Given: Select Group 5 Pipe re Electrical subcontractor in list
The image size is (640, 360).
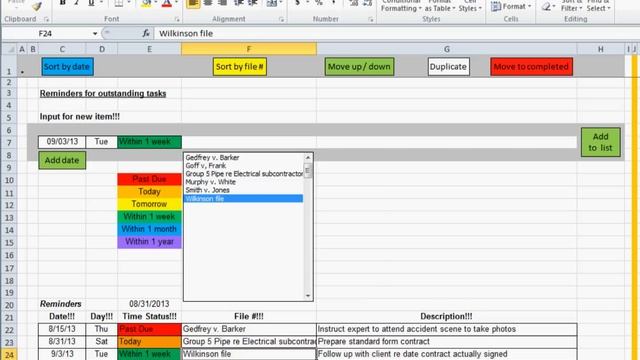Looking at the screenshot, I should (x=244, y=174).
